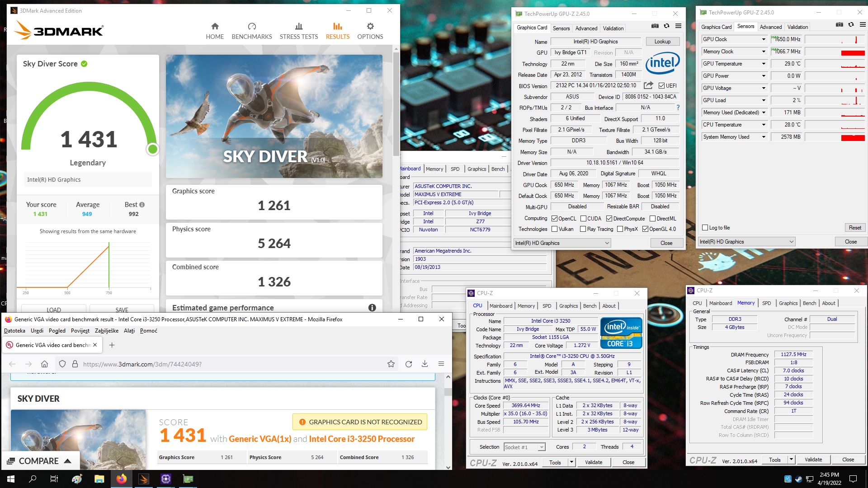The image size is (868, 488).
Task: Open COMPARE panel on 3dmark.com
Action: click(x=39, y=461)
